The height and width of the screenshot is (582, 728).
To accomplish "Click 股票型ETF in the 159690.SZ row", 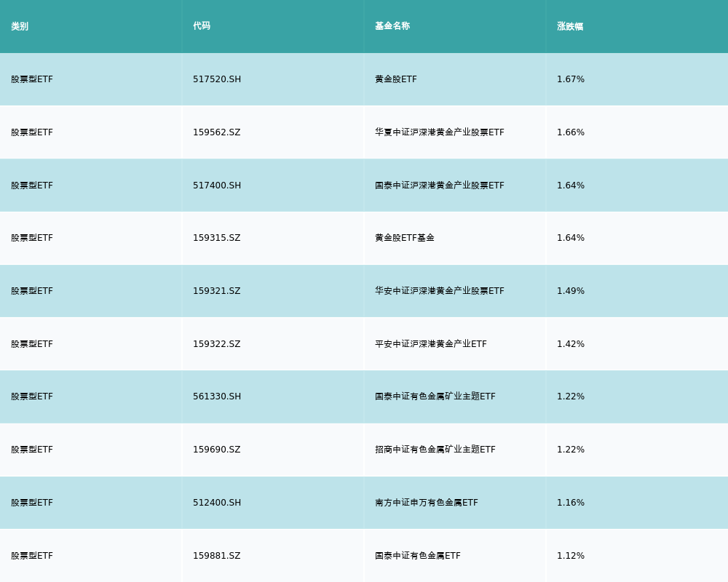I will pos(32,450).
